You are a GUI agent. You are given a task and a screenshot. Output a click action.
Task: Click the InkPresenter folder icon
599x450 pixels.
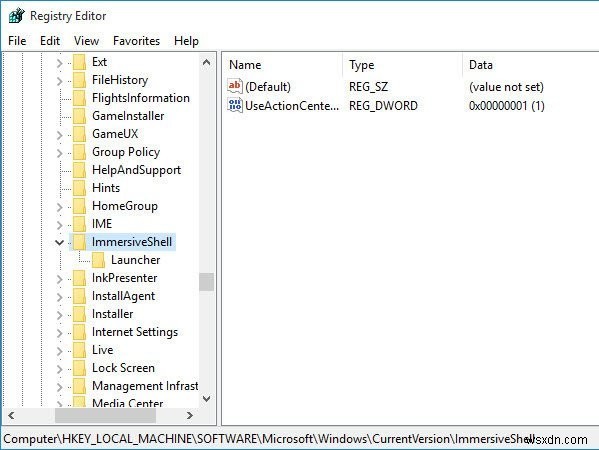79,278
